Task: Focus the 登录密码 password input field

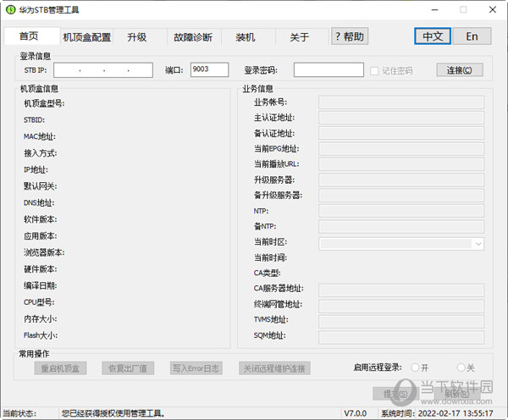Action: (x=329, y=70)
